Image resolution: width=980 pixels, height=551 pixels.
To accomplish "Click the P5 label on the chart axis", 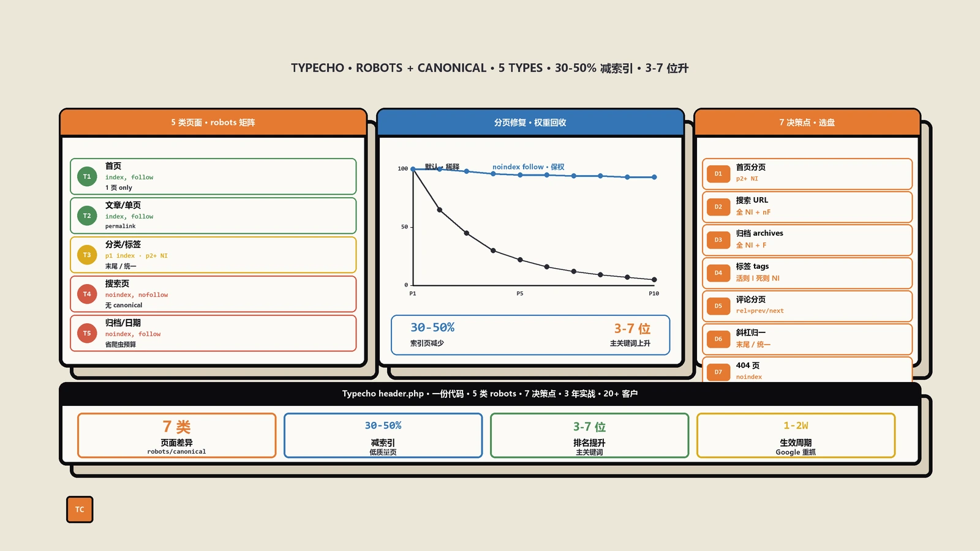I will tap(520, 294).
